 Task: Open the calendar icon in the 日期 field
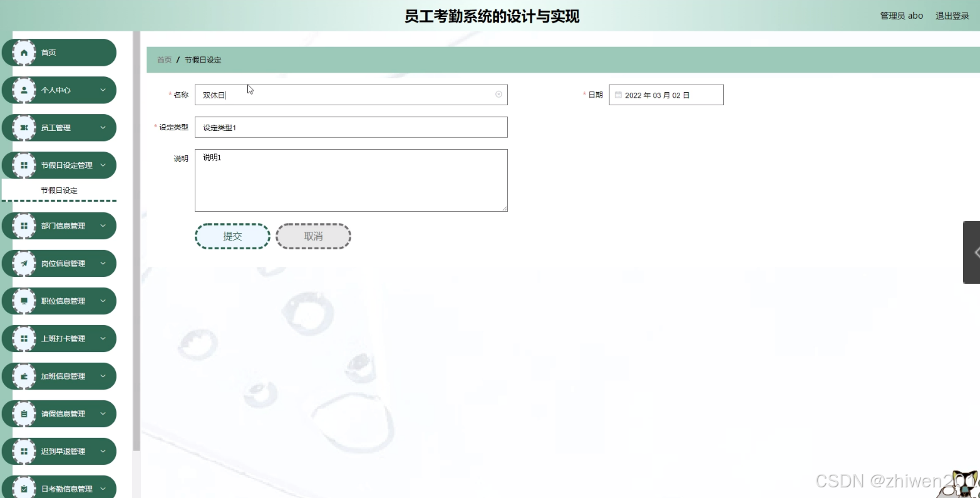pos(618,94)
